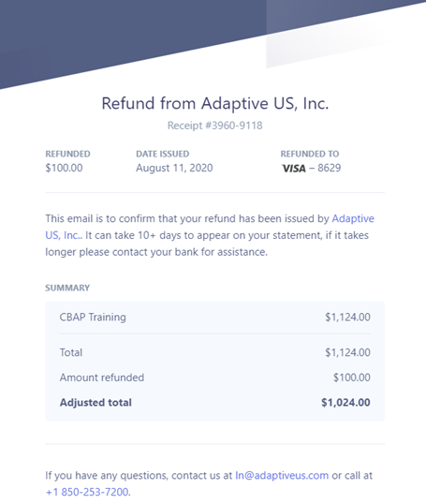Click the REFUNDED label

pyautogui.click(x=67, y=154)
